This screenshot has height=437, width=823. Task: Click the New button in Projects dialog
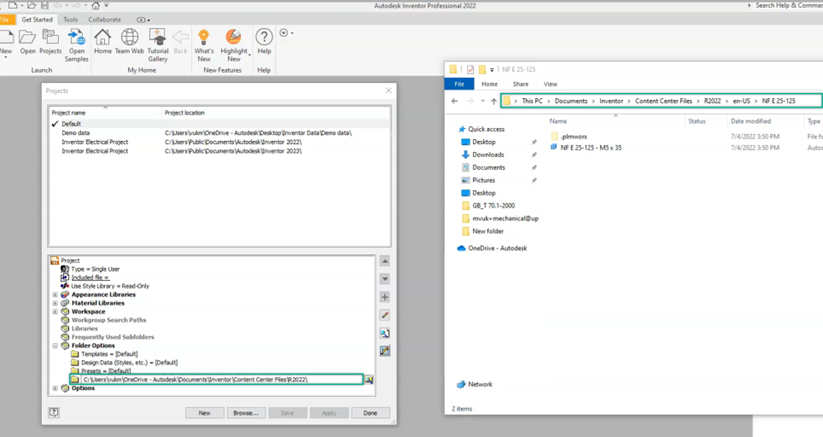(x=205, y=413)
